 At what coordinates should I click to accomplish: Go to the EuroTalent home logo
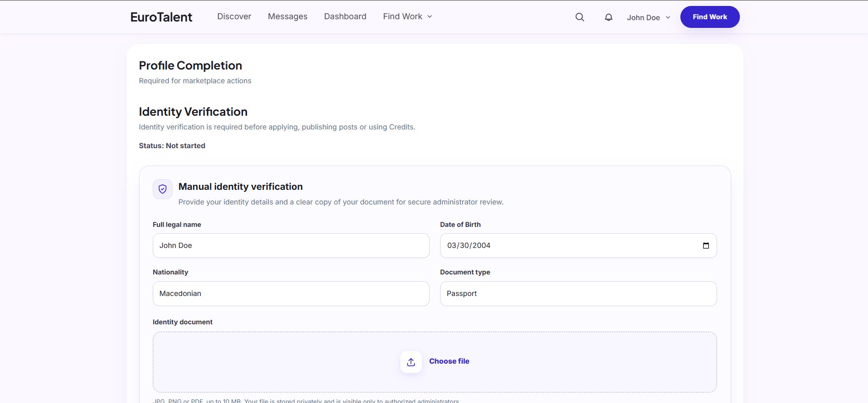pos(161,17)
